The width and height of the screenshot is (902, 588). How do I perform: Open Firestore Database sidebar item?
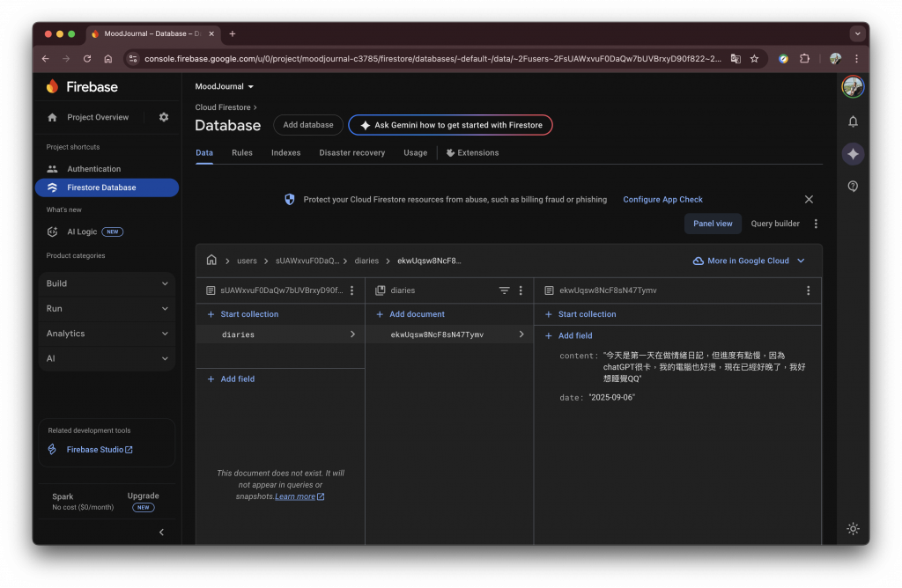[x=107, y=188]
